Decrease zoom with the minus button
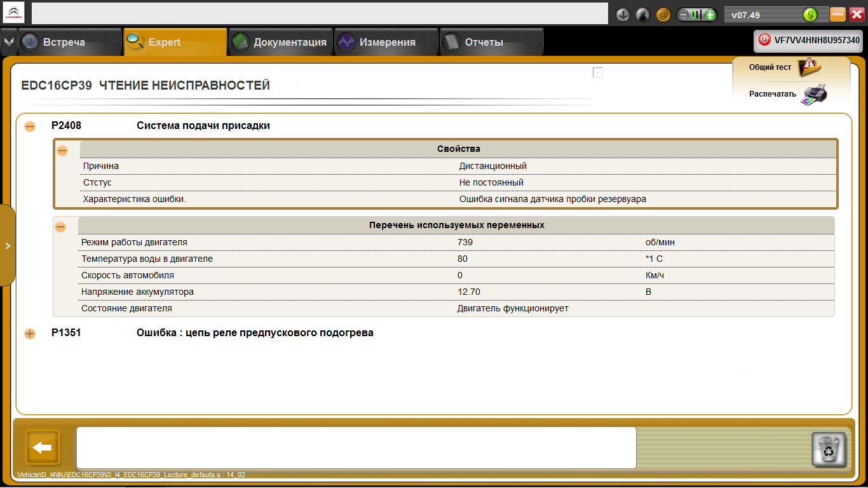 684,15
